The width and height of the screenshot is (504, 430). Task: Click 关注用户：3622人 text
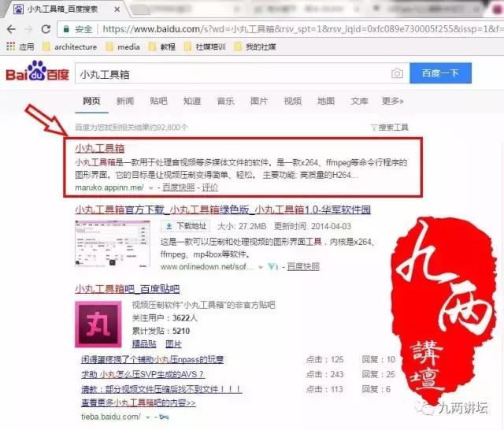coord(165,318)
